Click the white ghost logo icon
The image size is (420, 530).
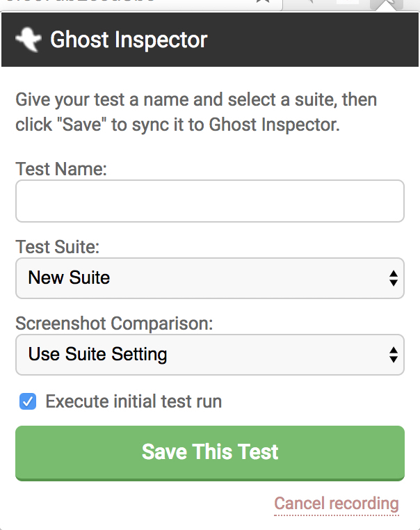point(29,39)
